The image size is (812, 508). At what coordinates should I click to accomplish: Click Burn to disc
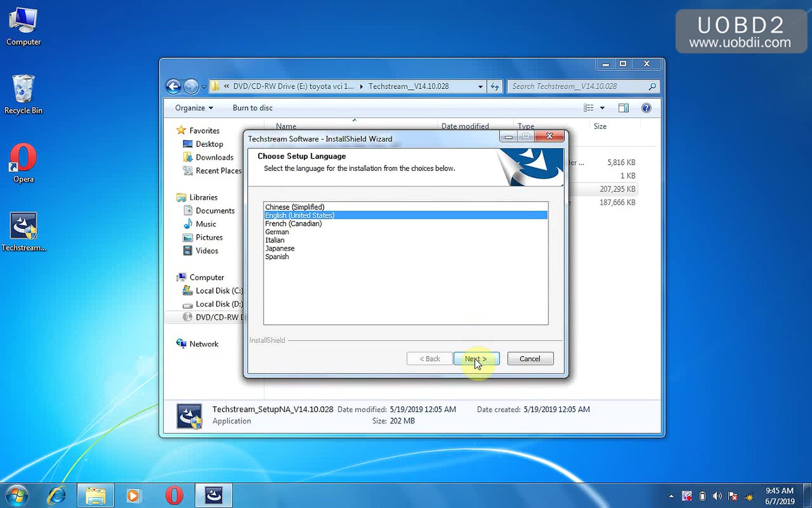[x=253, y=108]
